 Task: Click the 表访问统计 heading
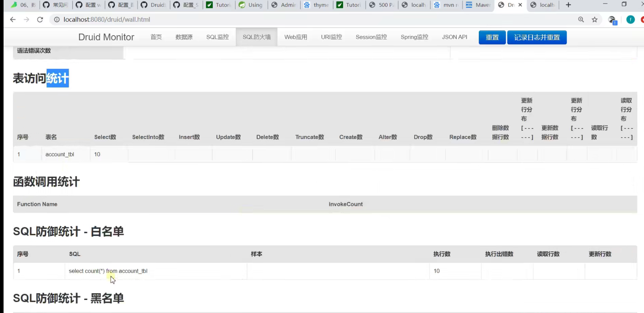pyautogui.click(x=41, y=78)
